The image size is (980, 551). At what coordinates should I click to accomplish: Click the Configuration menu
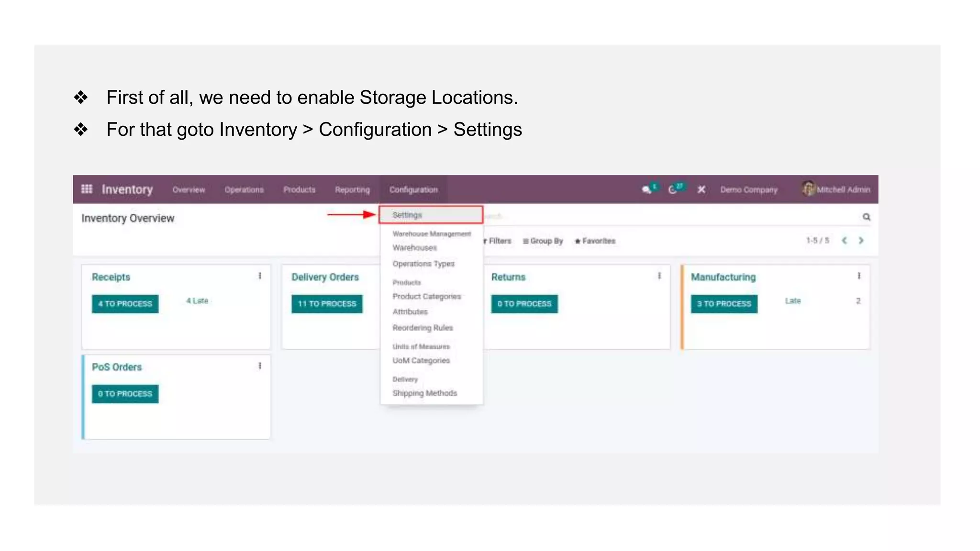(x=413, y=190)
